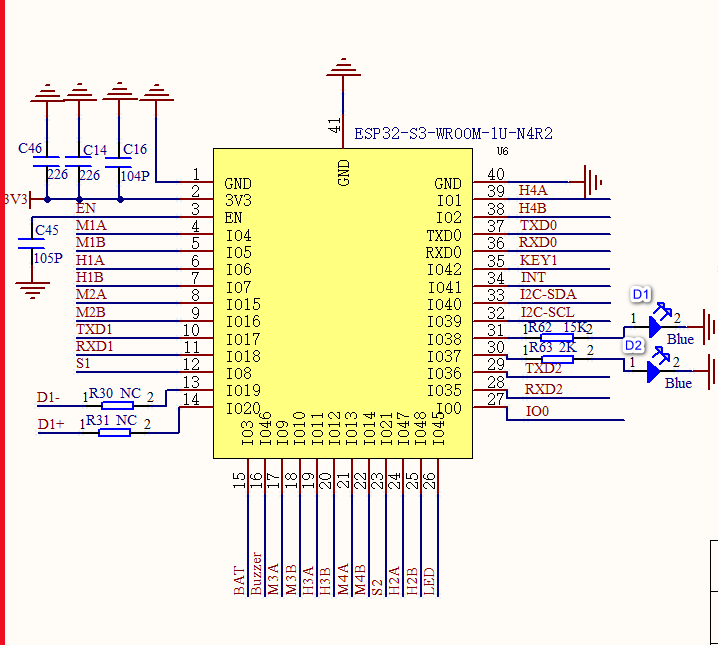Click the M1A net label
This screenshot has width=718, height=645.
[x=91, y=225]
